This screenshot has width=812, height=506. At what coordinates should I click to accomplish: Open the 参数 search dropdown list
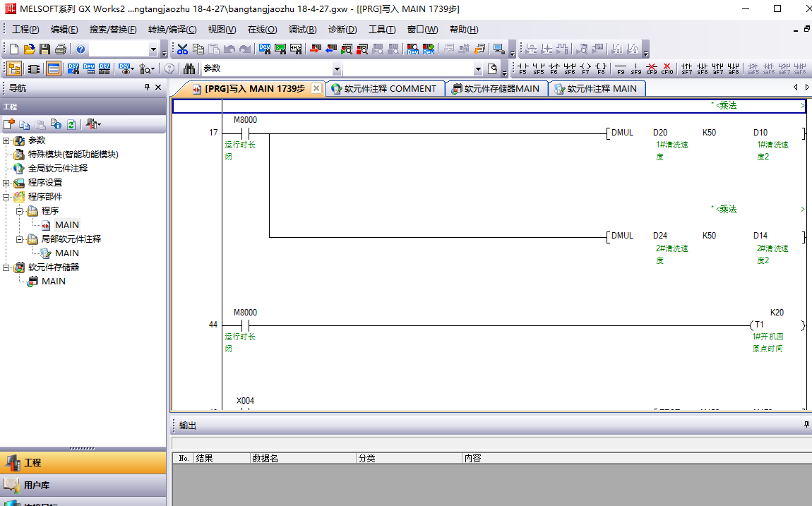point(337,69)
